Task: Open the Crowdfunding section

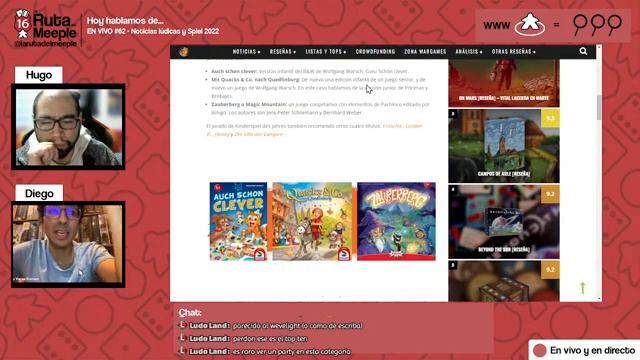Action: [x=375, y=51]
